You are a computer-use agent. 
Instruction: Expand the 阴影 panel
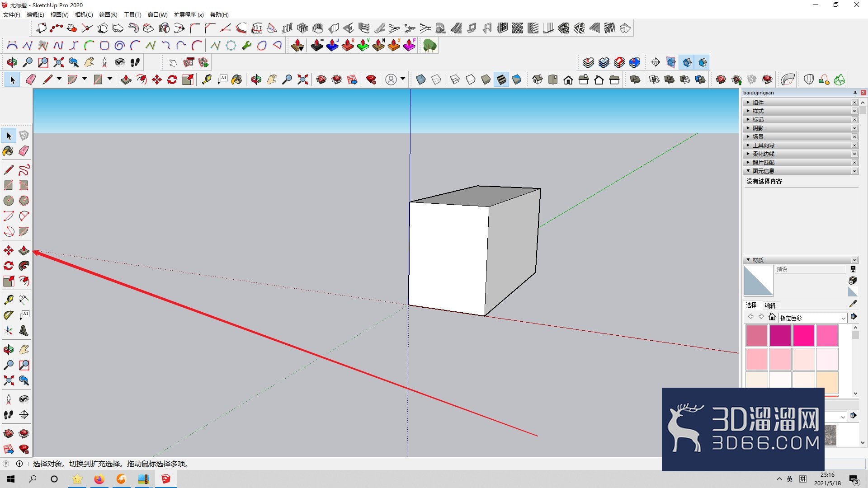pos(800,128)
